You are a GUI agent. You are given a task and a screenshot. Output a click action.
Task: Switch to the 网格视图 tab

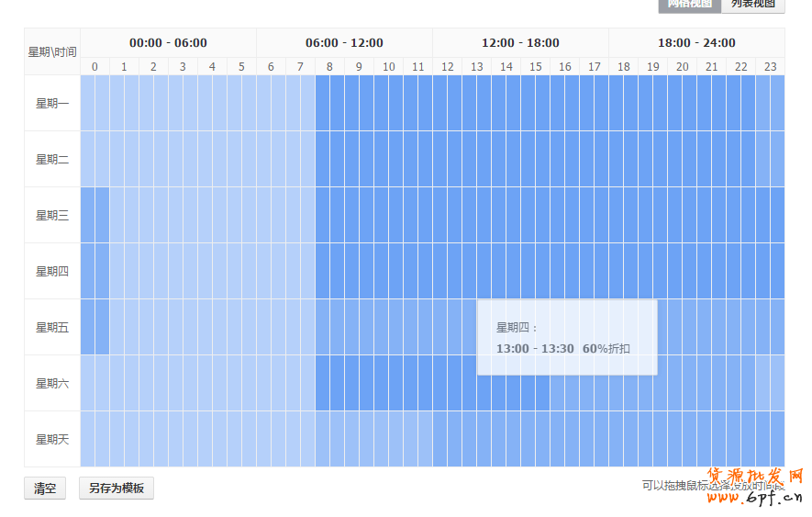click(689, 5)
